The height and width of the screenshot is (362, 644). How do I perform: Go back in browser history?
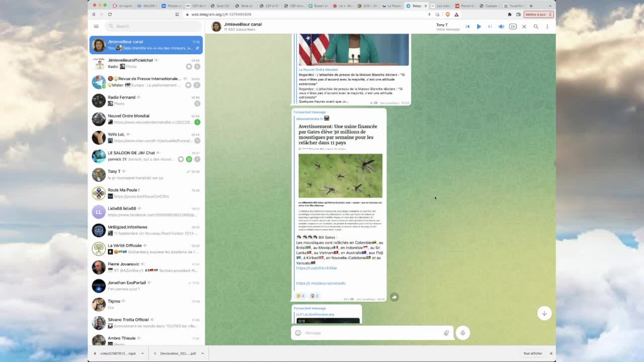94,14
